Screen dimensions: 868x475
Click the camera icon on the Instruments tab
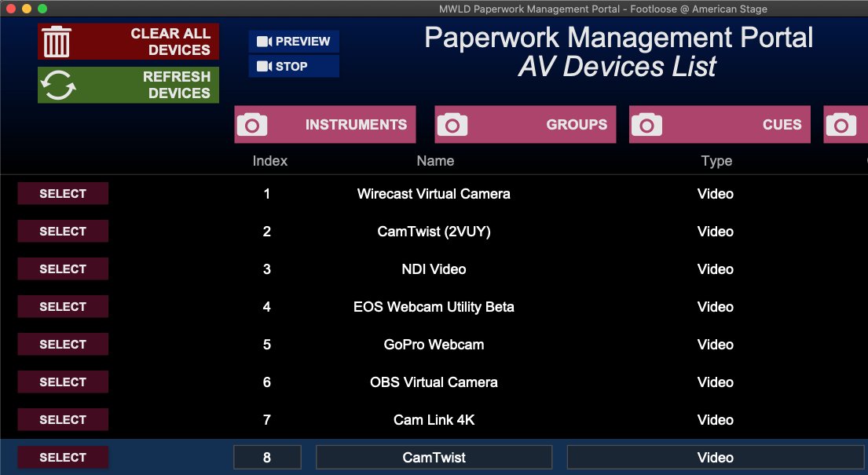pos(252,125)
